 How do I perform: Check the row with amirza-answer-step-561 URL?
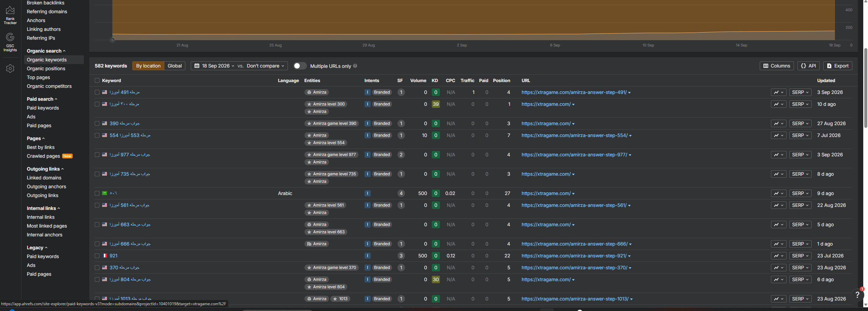point(97,205)
